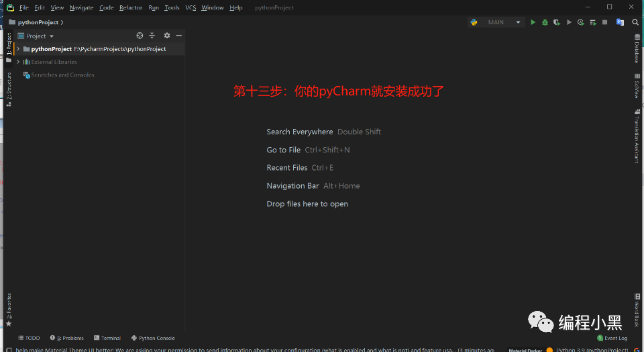Screen dimensions: 644x352
Task: Open the Code menu
Action: [x=107, y=7]
